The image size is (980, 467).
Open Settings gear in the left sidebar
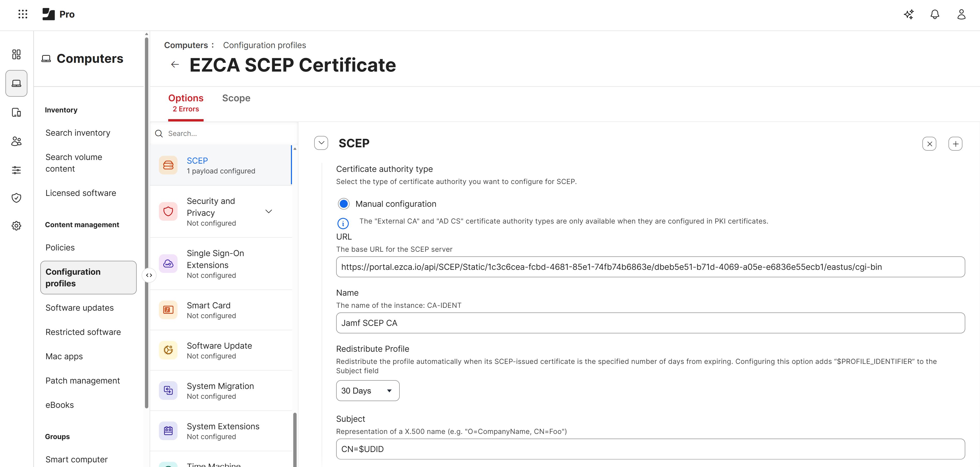[16, 225]
